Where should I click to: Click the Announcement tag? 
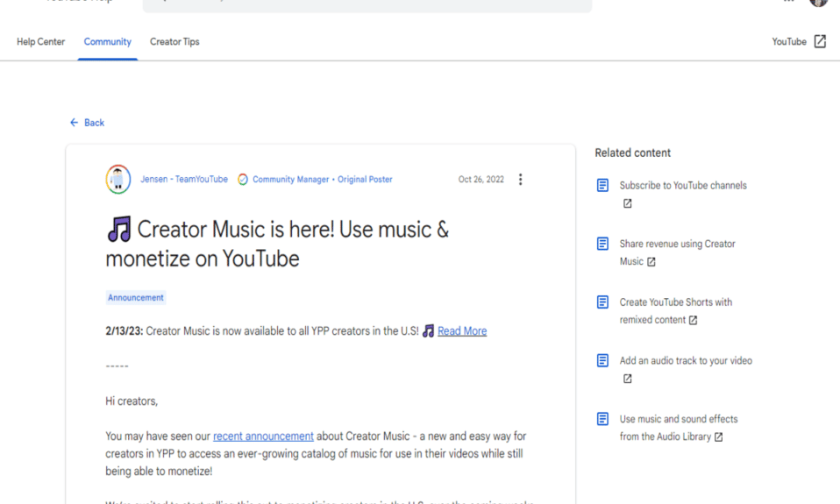pyautogui.click(x=136, y=298)
